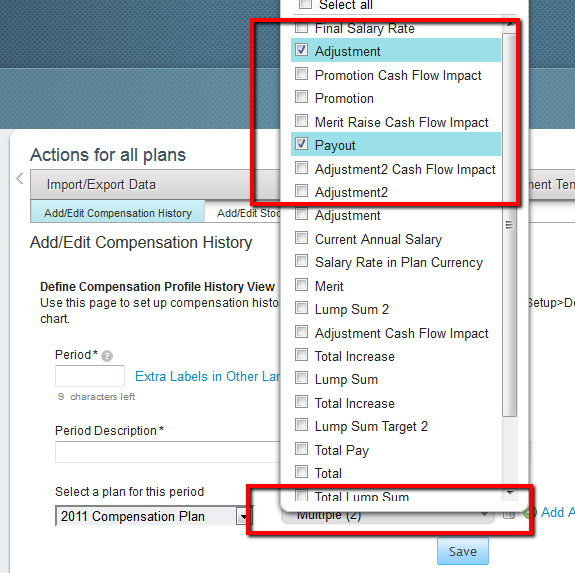Collapse the Multiple (2) dropdown
The image size is (575, 573).
[388, 515]
